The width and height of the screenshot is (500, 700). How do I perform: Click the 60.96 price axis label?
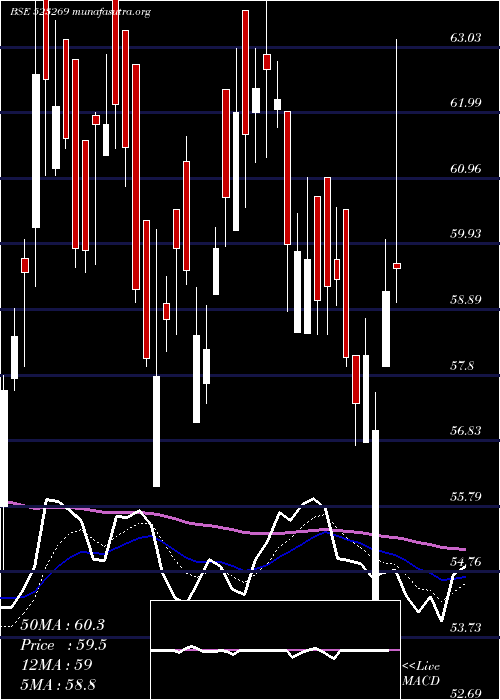point(466,169)
